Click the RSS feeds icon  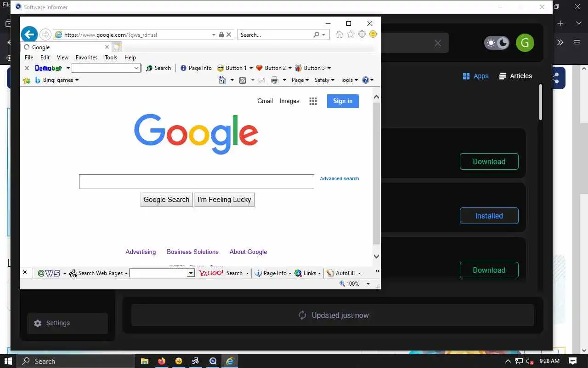[243, 80]
